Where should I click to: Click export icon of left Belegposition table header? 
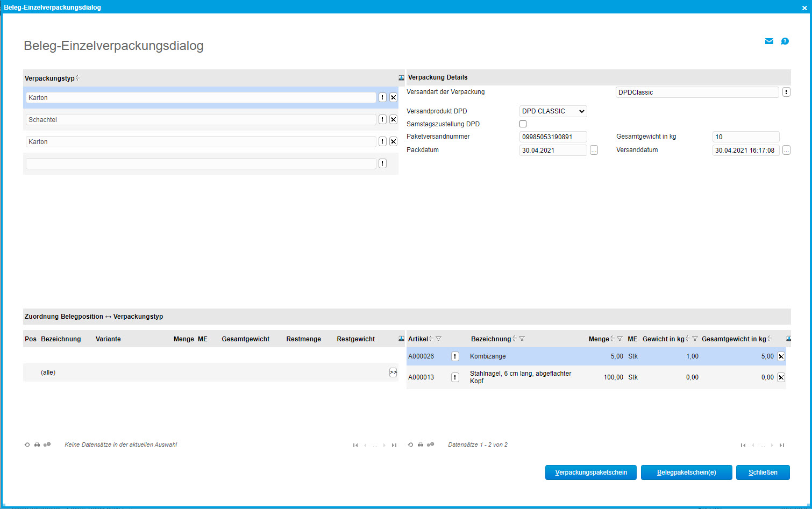(x=401, y=339)
